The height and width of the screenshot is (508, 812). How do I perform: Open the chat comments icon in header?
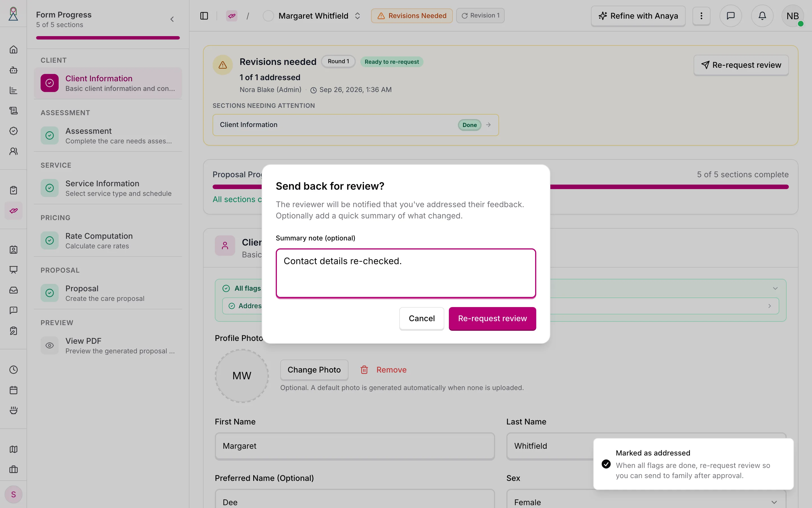[731, 16]
